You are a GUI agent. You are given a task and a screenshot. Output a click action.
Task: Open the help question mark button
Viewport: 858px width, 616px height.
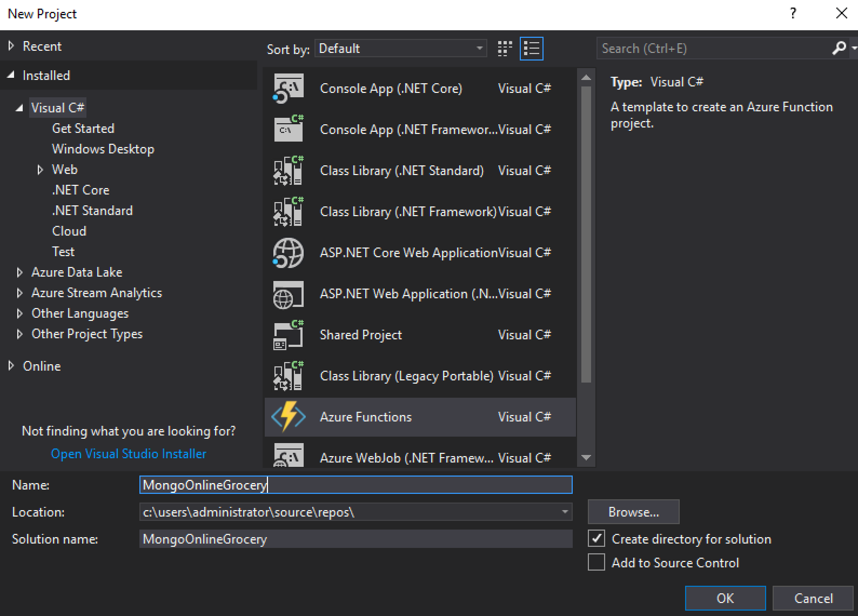(x=793, y=14)
